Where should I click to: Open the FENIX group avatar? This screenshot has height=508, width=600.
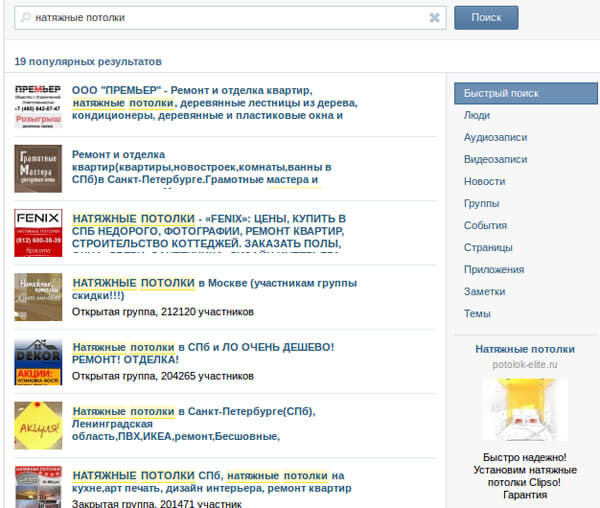38,233
